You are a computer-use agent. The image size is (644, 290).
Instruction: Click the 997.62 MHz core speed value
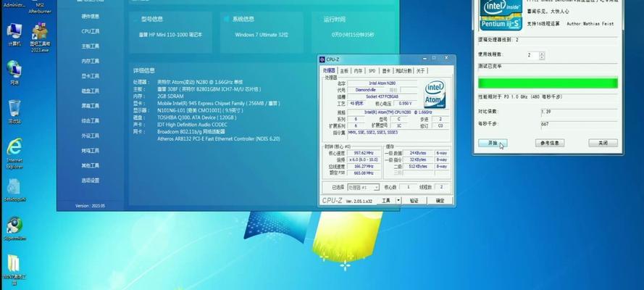pos(363,153)
